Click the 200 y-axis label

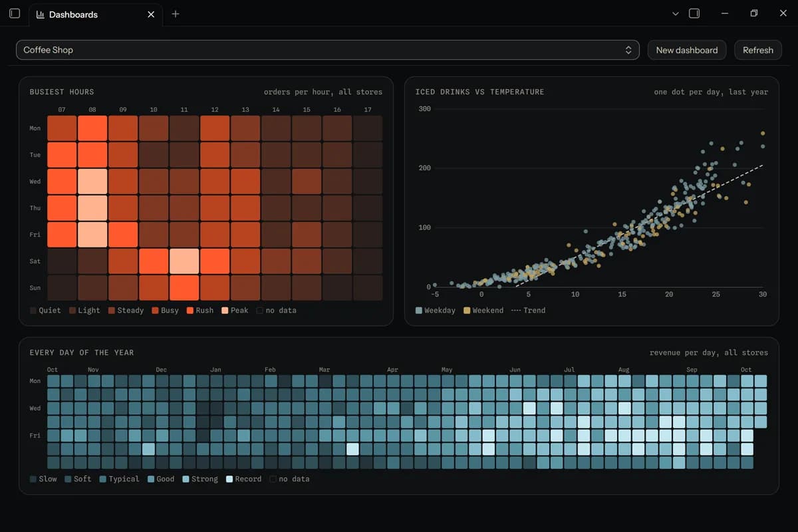tap(424, 168)
